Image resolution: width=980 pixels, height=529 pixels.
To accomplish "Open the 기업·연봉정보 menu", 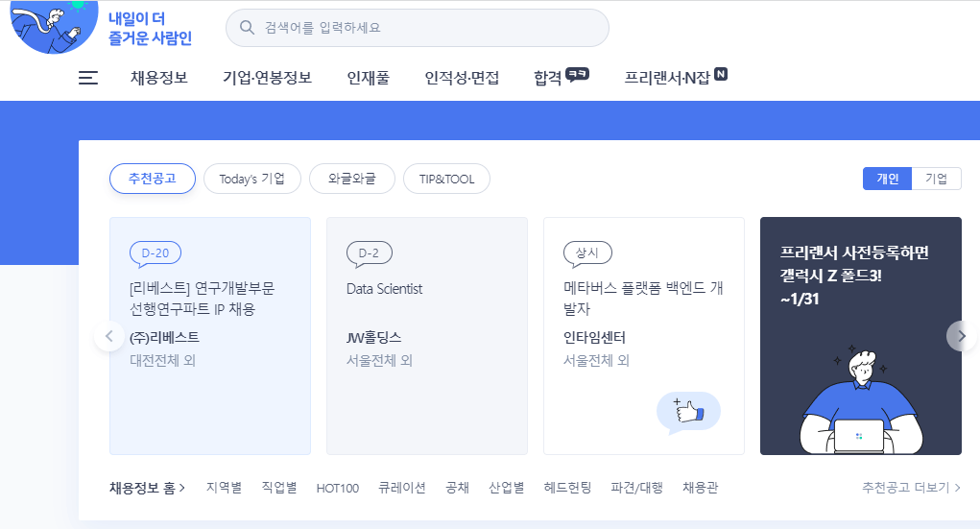I will pos(267,78).
